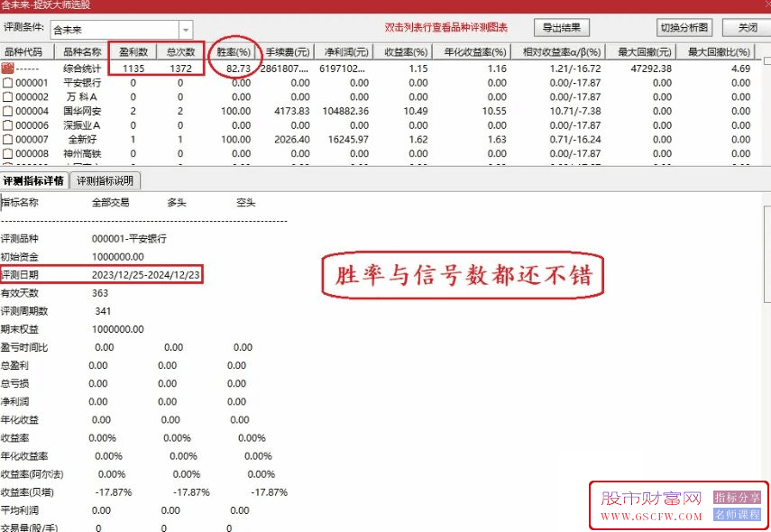Click the 评测周期数 value 341
Screen dimensions: 771x532
[x=103, y=311]
